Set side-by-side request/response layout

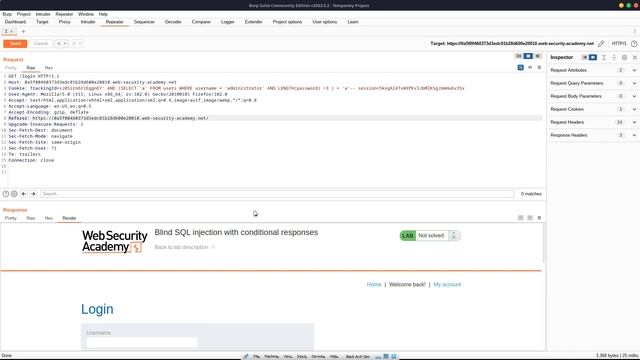tap(519, 56)
